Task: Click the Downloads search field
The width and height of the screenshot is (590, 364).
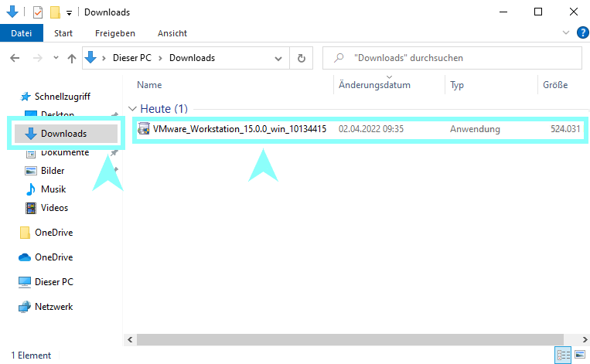Action: pos(452,58)
